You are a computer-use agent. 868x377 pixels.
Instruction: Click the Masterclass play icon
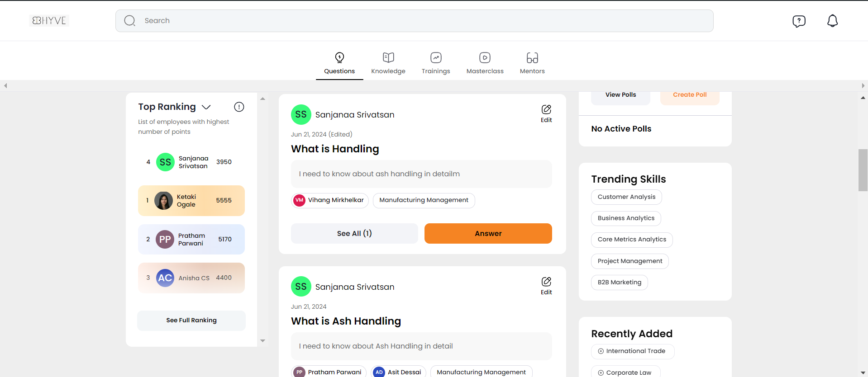pos(485,57)
